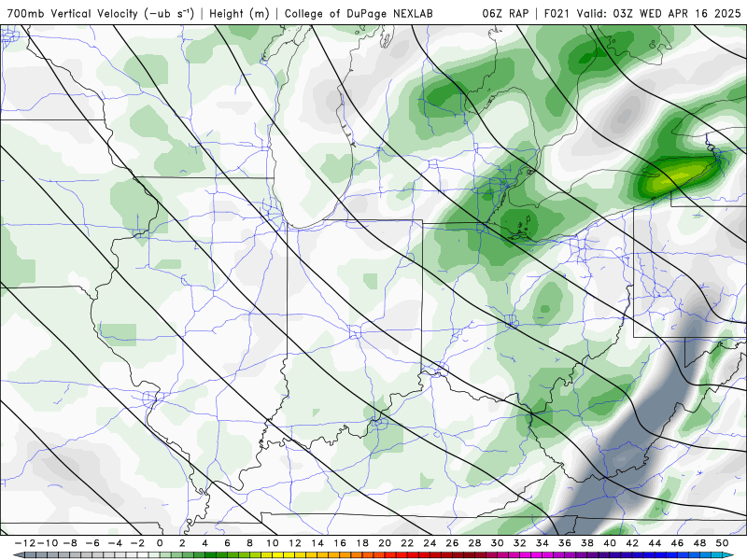747x560 pixels.
Task: Click the "30" color scale label
Action: coord(497,543)
